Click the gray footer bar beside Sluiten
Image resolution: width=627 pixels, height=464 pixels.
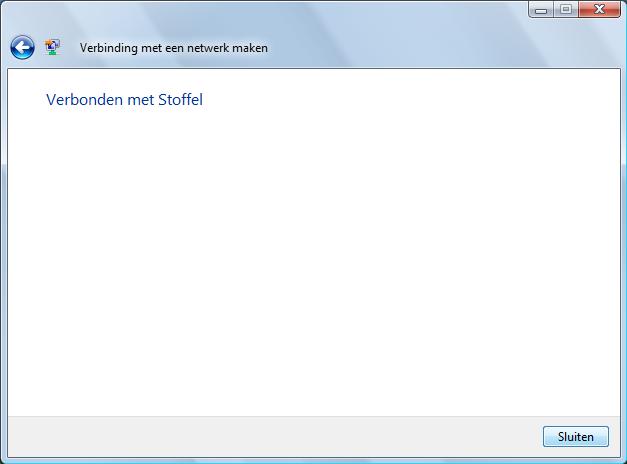[x=272, y=436]
